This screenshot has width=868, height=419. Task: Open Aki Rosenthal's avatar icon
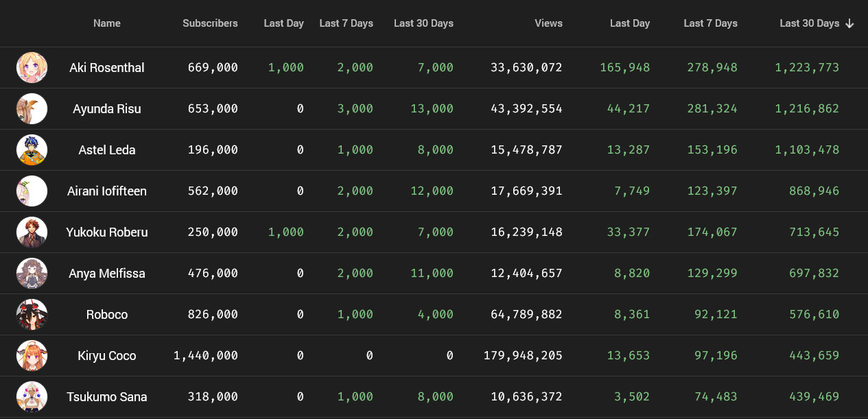pyautogui.click(x=32, y=67)
